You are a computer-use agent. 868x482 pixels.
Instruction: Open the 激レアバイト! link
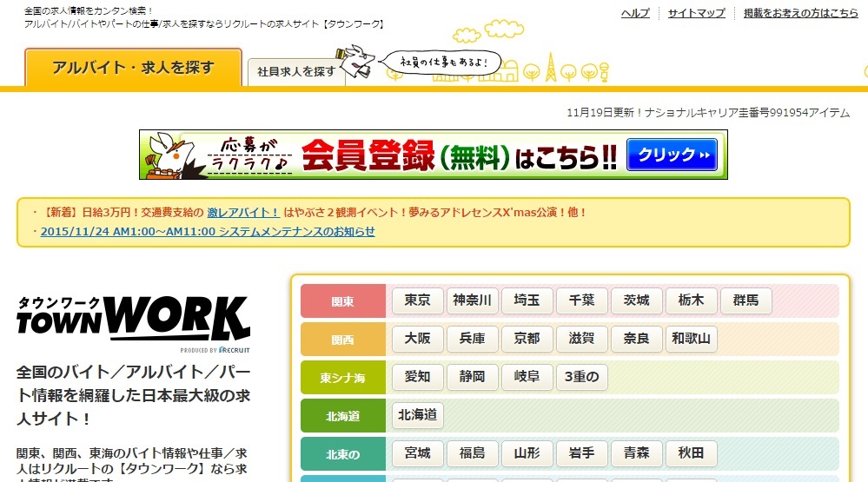point(243,212)
